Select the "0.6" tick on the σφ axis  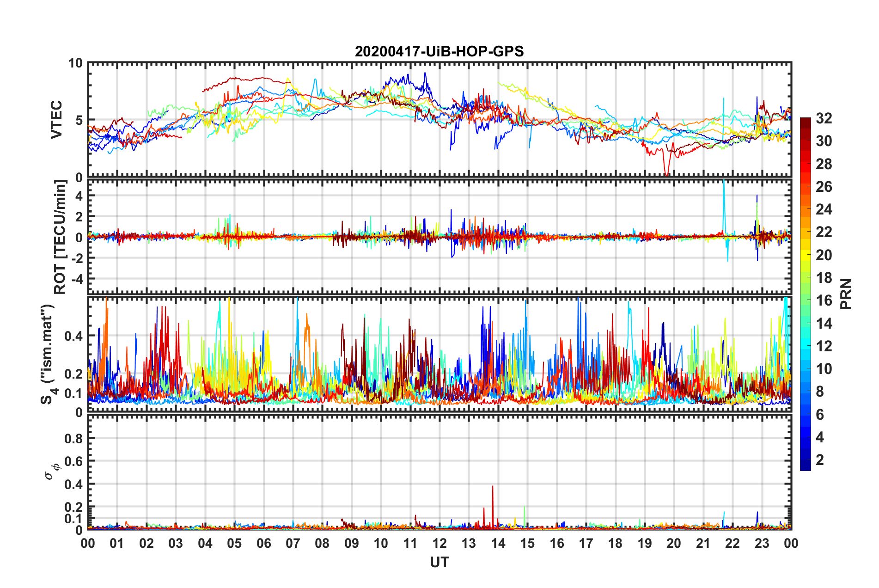pos(73,461)
